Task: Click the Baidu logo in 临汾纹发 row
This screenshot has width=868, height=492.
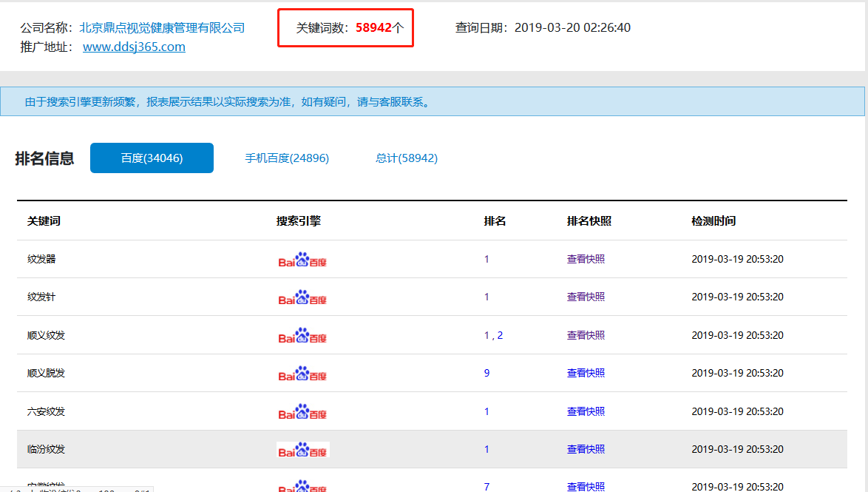Action: [303, 449]
